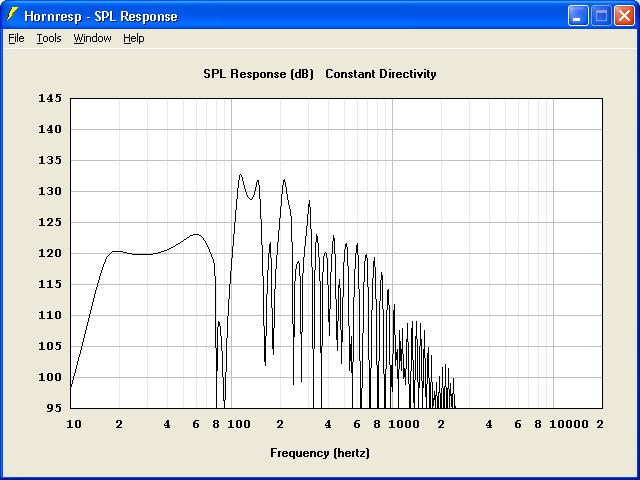Click the 10000 Hz frequency axis label
The height and width of the screenshot is (480, 640).
click(569, 424)
